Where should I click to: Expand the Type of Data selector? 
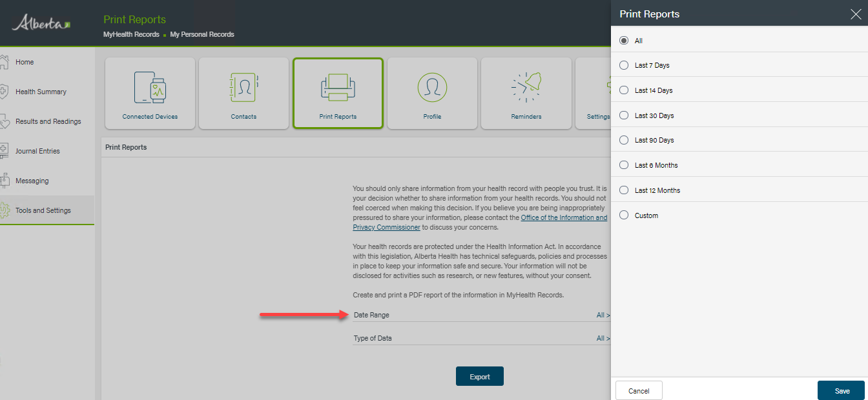coord(481,338)
